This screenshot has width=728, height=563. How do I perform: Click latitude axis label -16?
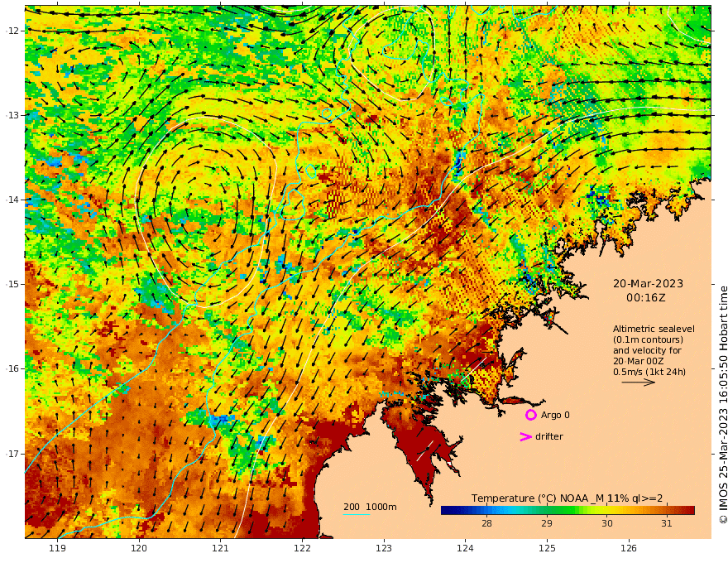[x=12, y=368]
